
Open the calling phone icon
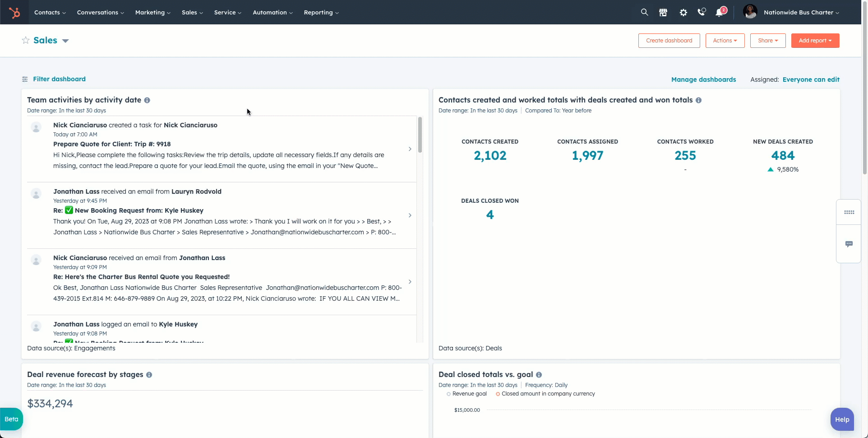(x=701, y=13)
